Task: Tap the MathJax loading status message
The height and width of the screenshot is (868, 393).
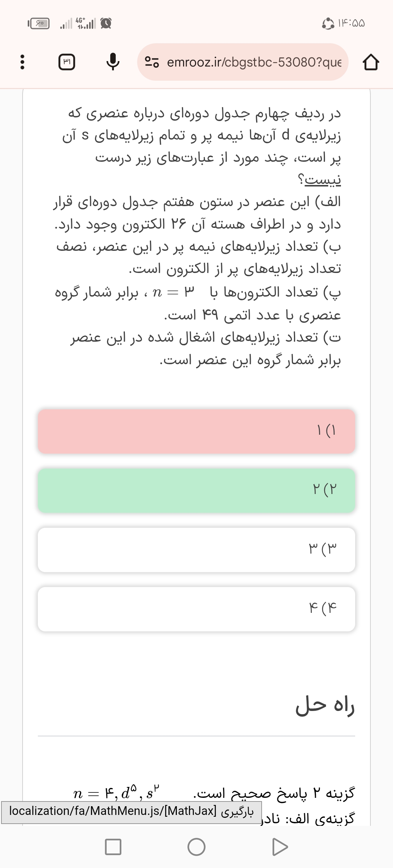Action: click(x=131, y=811)
